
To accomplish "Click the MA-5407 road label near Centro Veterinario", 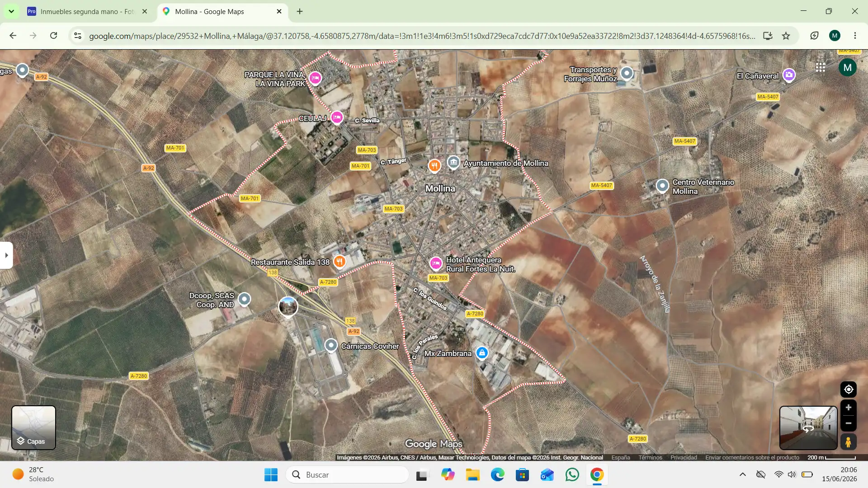I will point(601,185).
